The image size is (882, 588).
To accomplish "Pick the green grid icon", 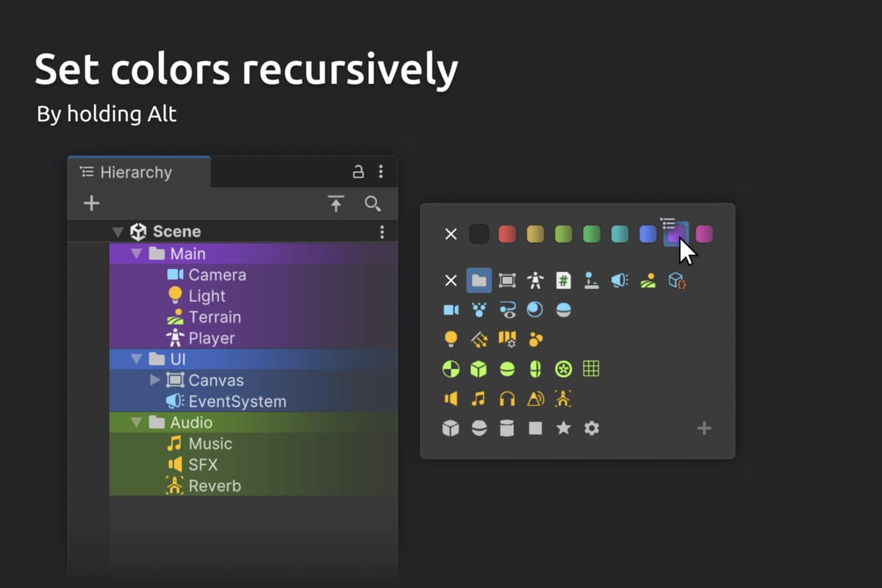I will point(592,368).
